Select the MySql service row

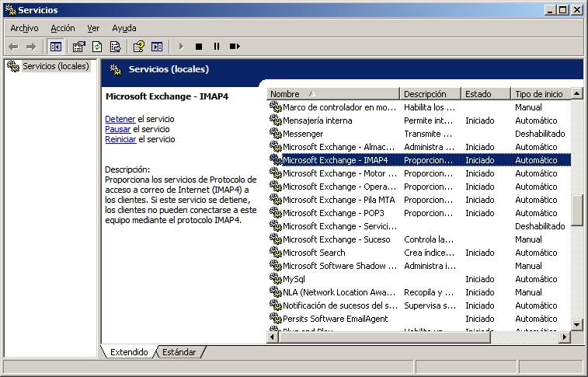point(294,279)
